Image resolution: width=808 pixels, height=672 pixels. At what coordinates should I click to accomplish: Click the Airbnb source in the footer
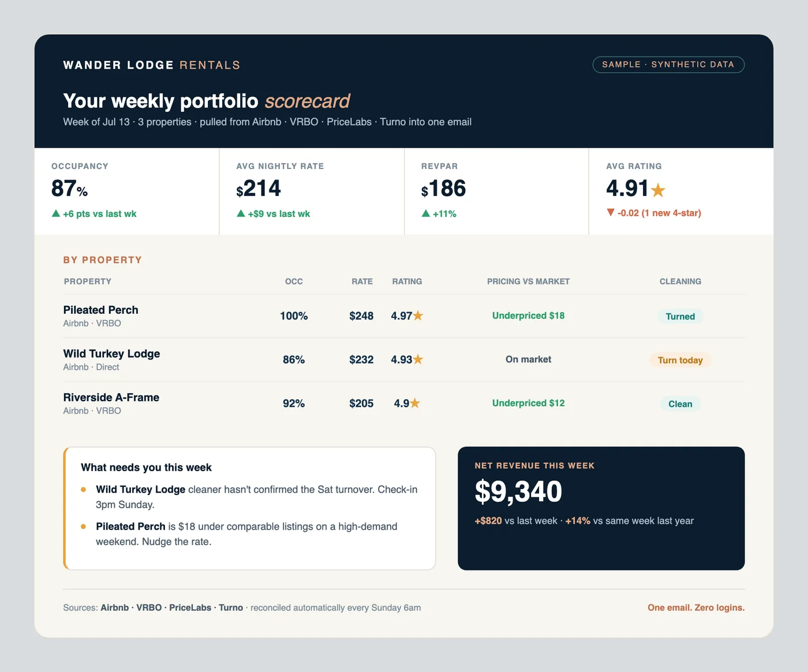click(115, 607)
